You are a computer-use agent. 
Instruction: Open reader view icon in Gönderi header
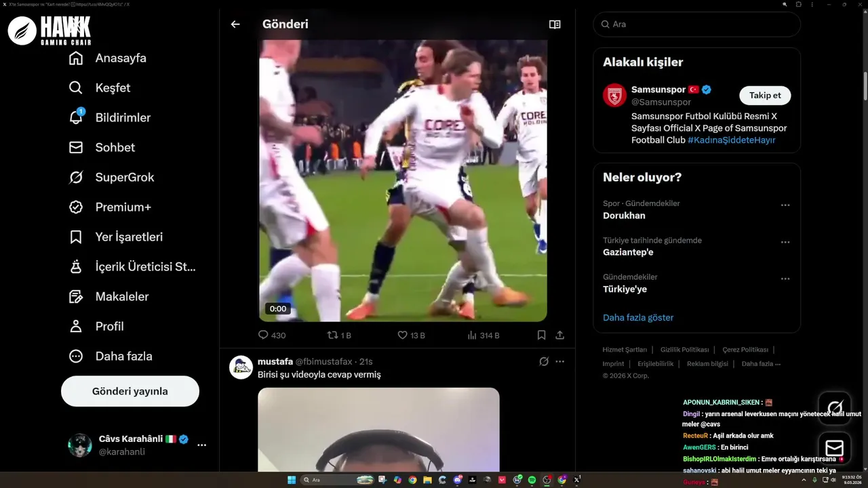coord(555,24)
